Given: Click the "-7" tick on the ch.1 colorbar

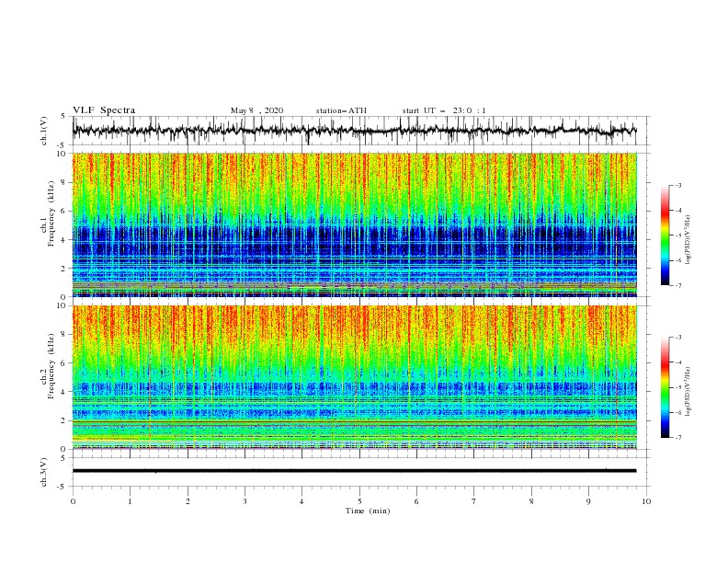Looking at the screenshot, I should click(677, 285).
